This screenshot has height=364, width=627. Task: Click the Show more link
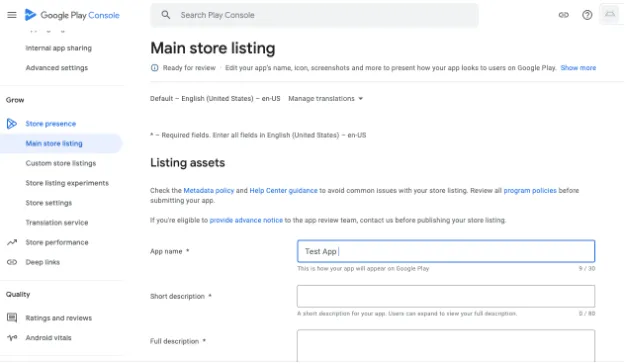tap(578, 68)
